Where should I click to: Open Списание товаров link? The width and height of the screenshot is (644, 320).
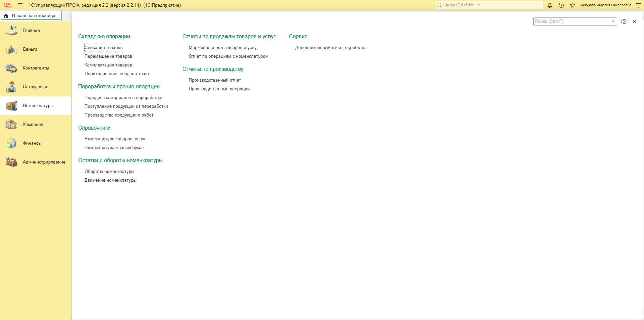104,48
